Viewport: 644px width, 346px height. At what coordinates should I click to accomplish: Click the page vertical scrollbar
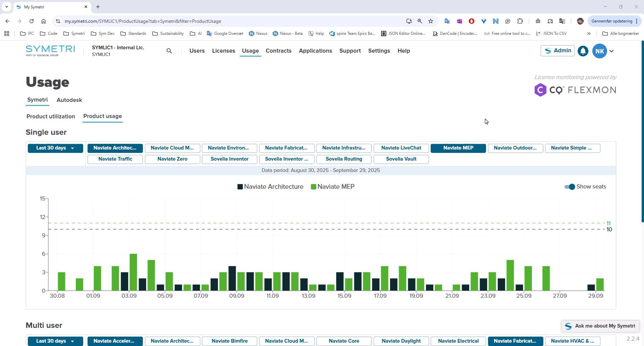642,131
